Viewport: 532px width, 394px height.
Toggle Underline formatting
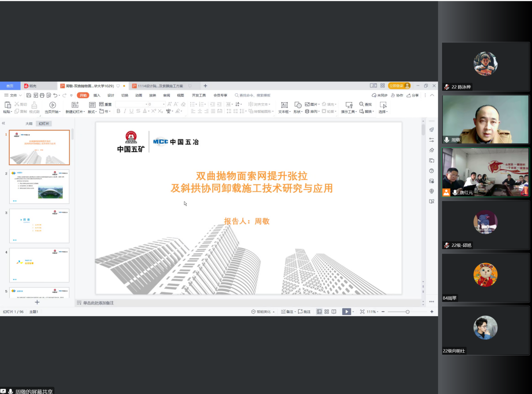pos(131,111)
